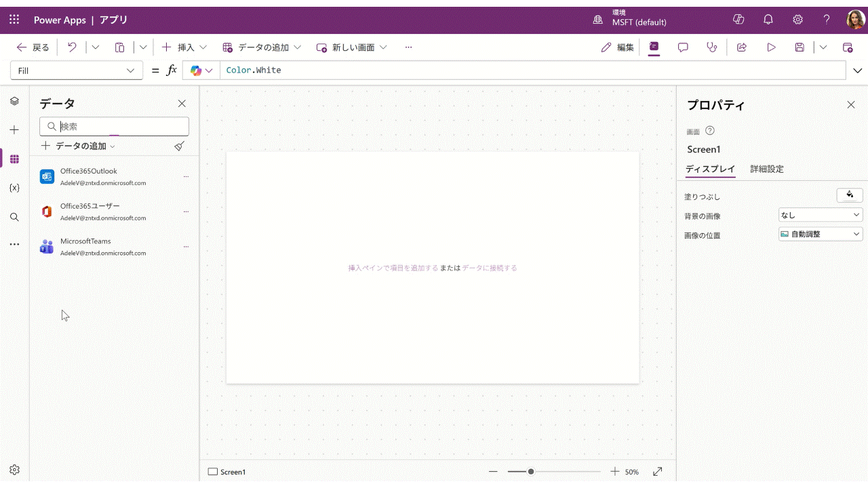The width and height of the screenshot is (868, 488).
Task: Click the fit-to-window expand icon
Action: pos(657,472)
